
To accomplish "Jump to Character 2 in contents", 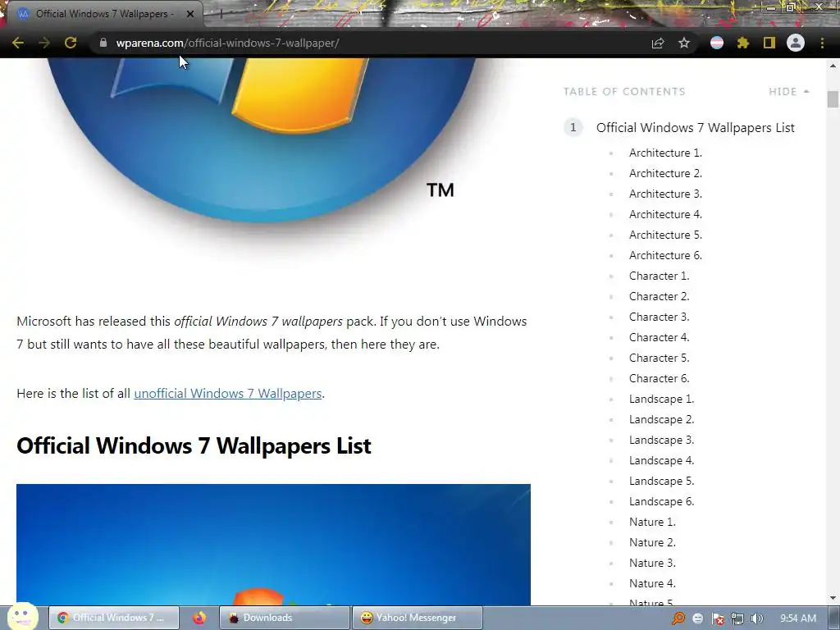I will [x=659, y=296].
